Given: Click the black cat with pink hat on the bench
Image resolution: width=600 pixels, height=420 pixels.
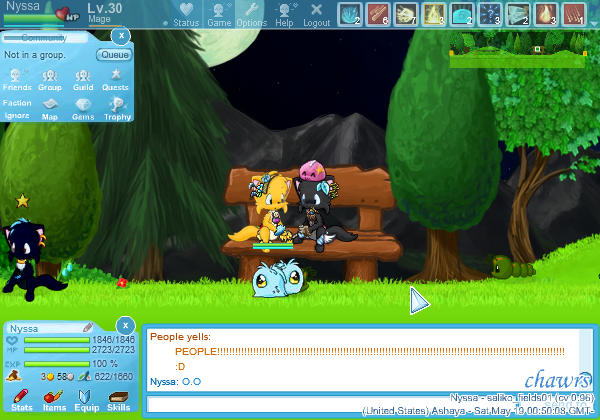Looking at the screenshot, I should pyautogui.click(x=321, y=207).
